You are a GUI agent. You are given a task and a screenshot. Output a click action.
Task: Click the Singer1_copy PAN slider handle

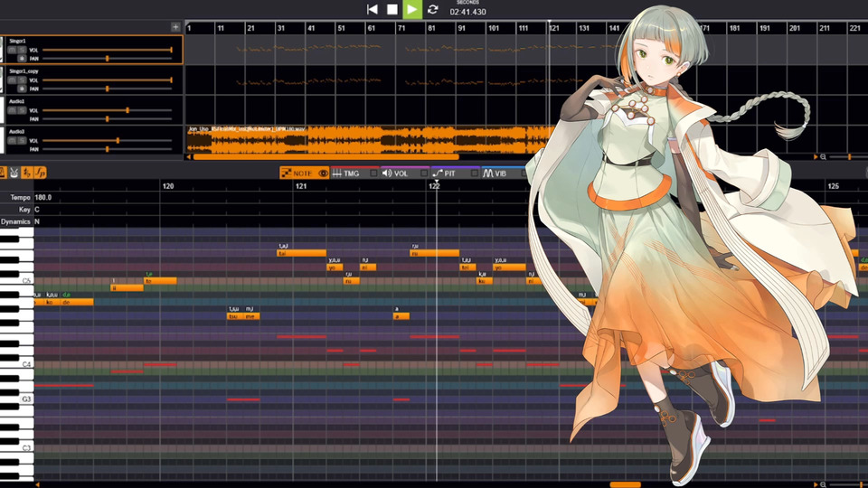(x=108, y=89)
